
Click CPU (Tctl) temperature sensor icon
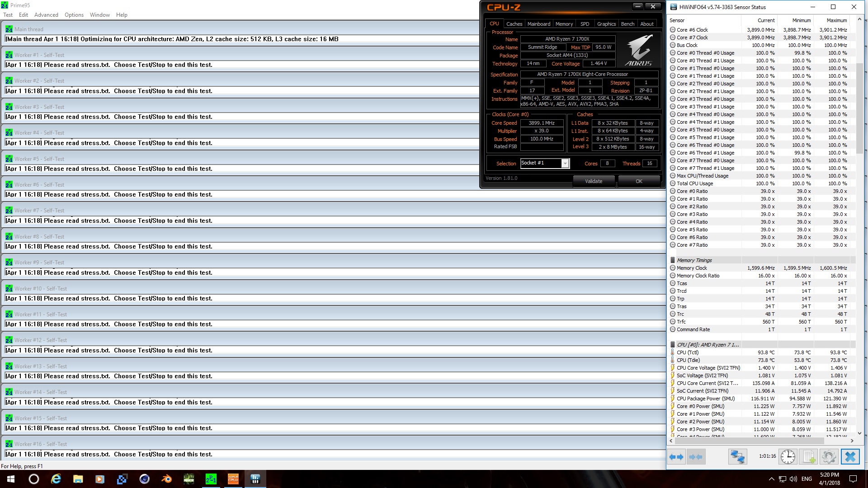(673, 352)
